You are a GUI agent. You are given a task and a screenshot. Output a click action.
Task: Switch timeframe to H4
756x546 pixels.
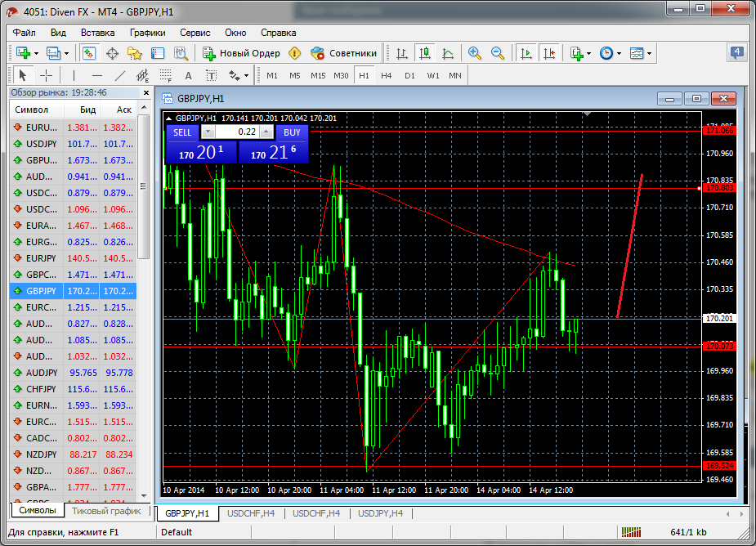[387, 75]
